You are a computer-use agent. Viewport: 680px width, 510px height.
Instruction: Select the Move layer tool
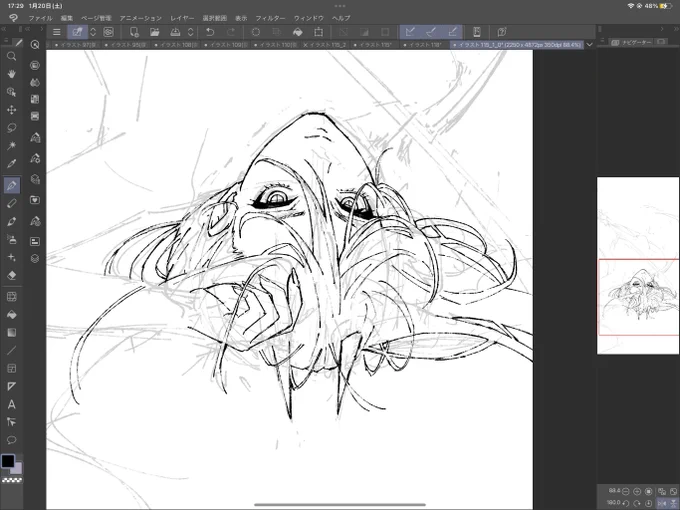(12, 110)
